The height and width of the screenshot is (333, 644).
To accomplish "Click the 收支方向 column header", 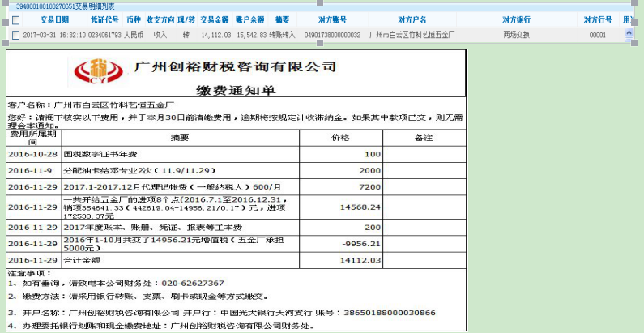I will [x=160, y=19].
